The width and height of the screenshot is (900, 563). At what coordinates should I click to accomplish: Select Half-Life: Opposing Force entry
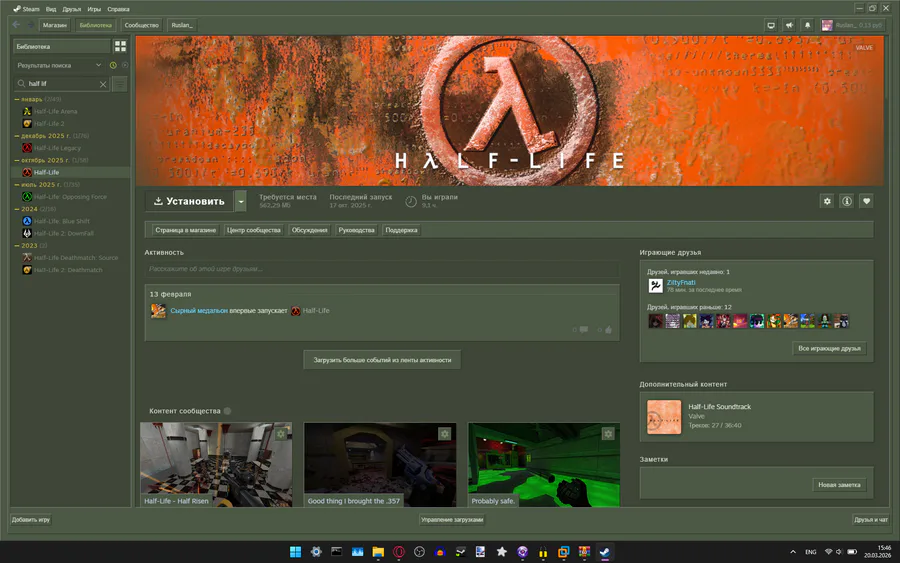click(x=69, y=197)
